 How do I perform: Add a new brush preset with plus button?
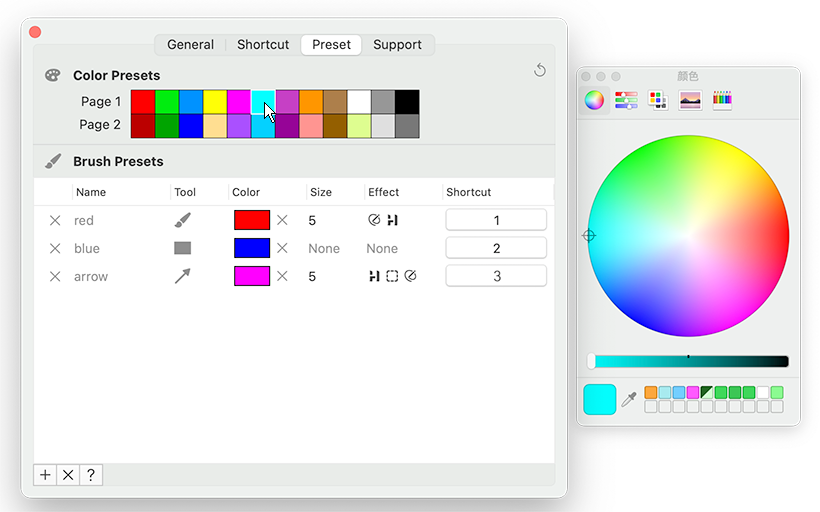(x=45, y=475)
